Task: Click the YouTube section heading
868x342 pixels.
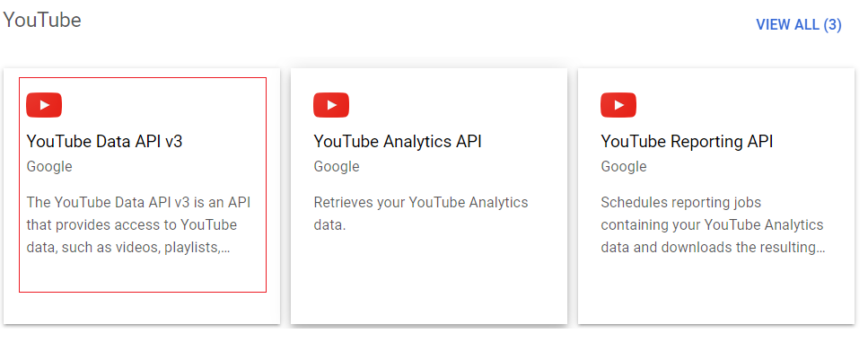Action: (42, 21)
